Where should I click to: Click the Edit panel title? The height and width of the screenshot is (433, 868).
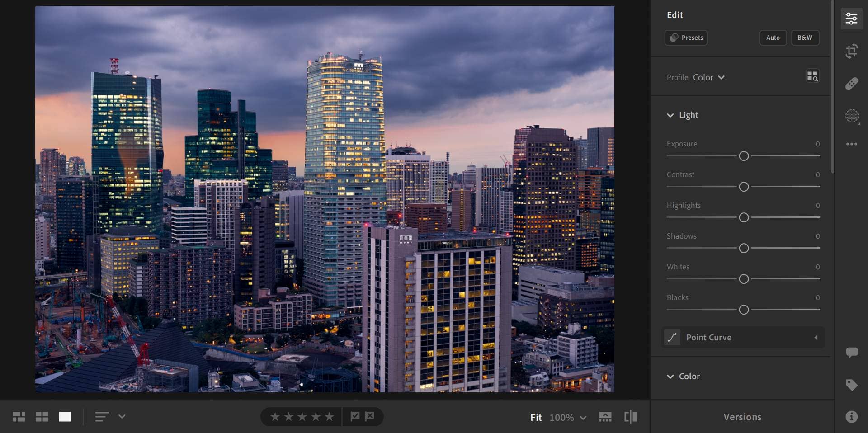[675, 15]
